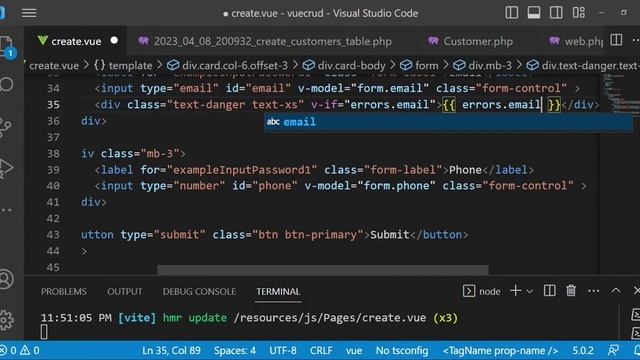Viewport: 640px width, 360px height.
Task: Close unsaved create.vue tab dot
Action: 114,40
